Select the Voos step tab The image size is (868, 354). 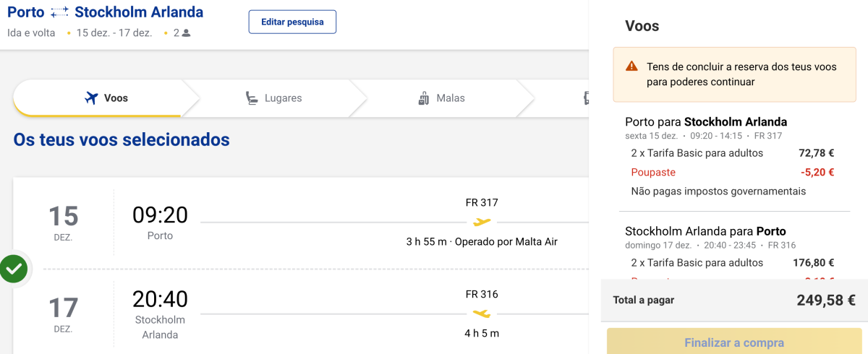(x=105, y=98)
